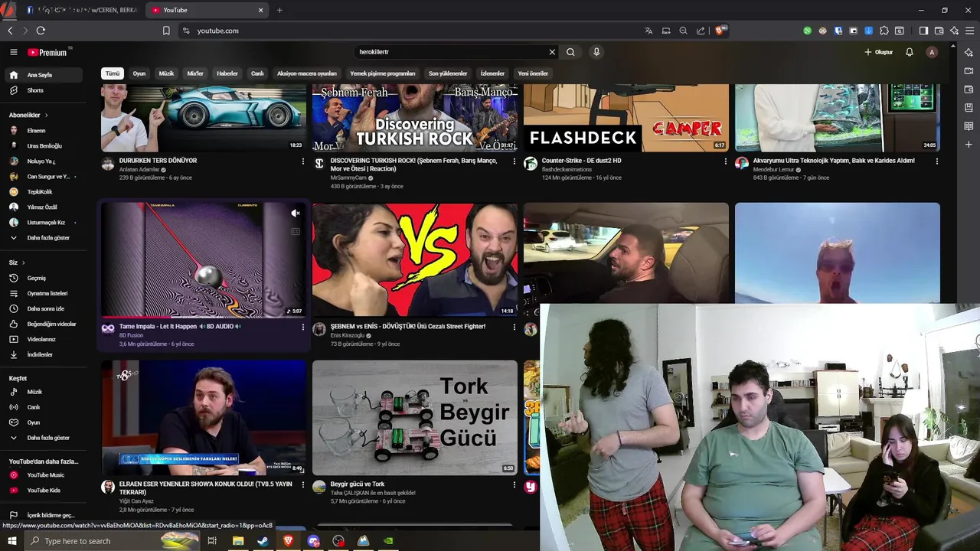980x551 pixels.
Task: Bookmark this page icon
Action: (166, 31)
